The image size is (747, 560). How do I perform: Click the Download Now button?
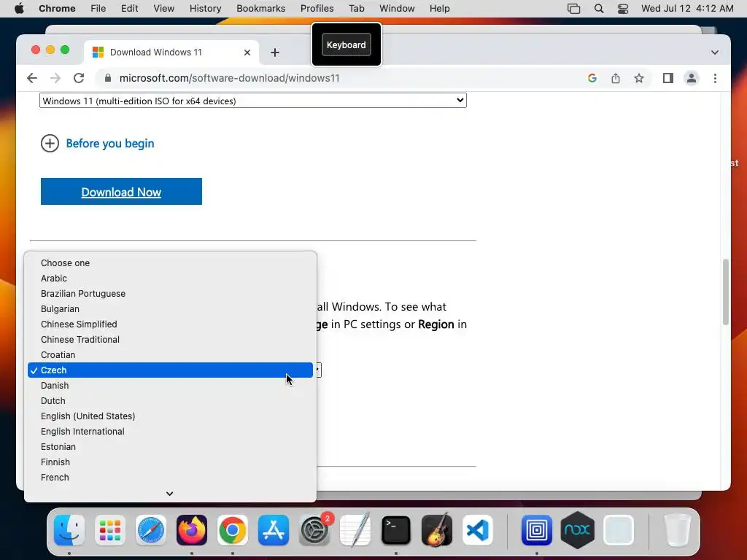(x=122, y=192)
